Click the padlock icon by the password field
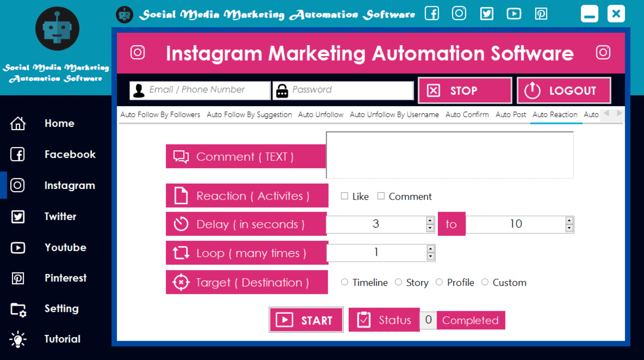 pos(282,90)
